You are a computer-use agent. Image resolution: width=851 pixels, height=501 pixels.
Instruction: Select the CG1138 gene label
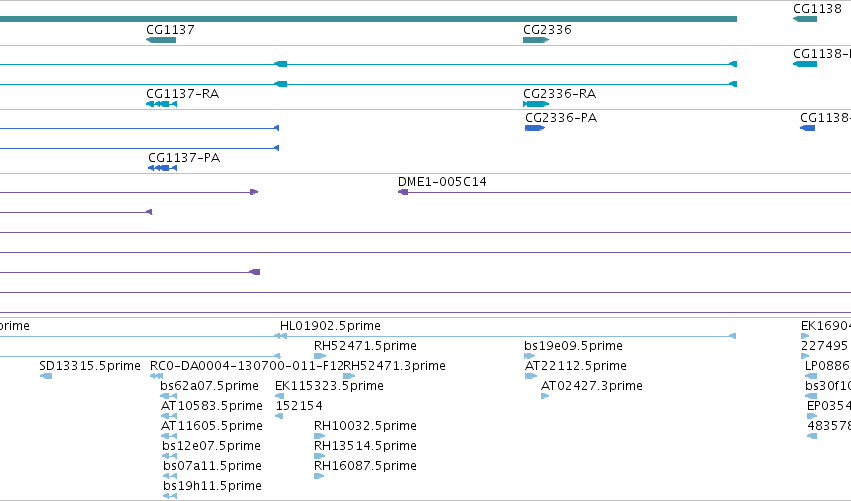[817, 9]
